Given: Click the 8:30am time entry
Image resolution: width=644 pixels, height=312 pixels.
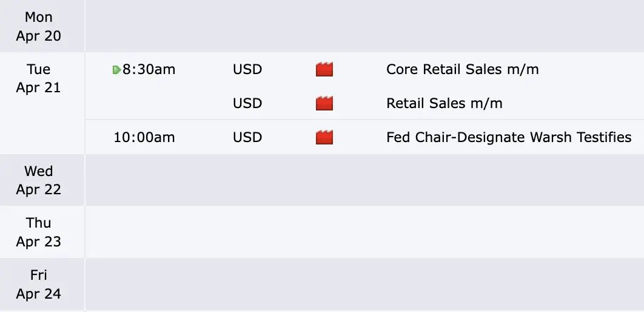Looking at the screenshot, I should [149, 70].
